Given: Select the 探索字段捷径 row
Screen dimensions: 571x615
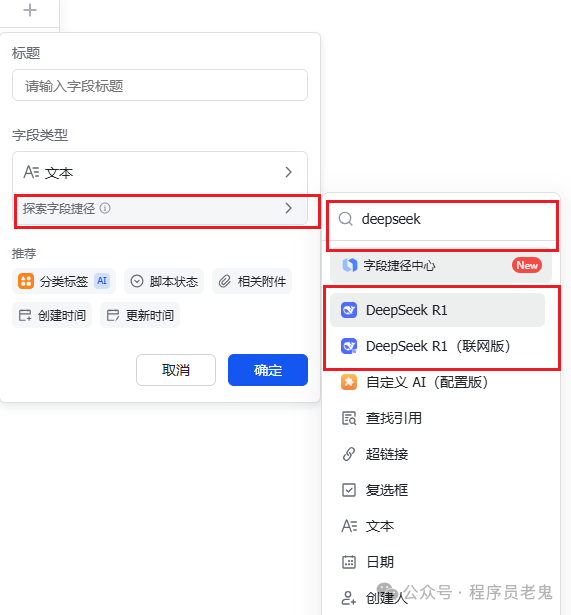Looking at the screenshot, I should (160, 209).
